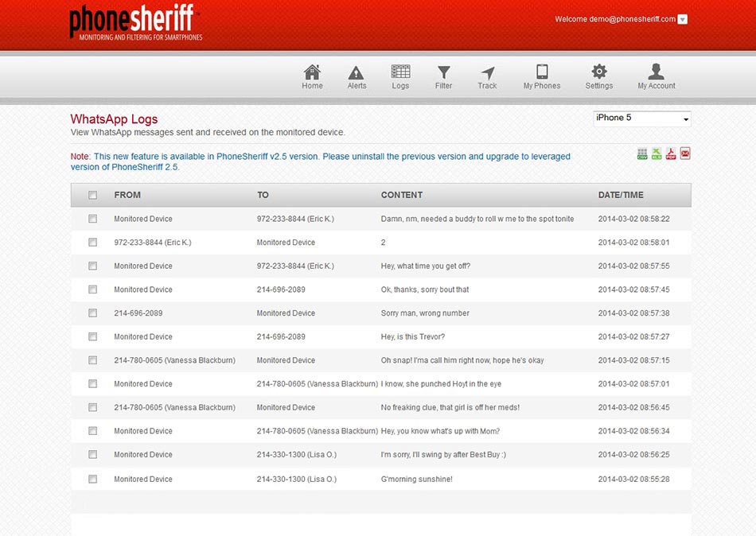Export logs to XLS spreadsheet
This screenshot has width=756, height=536.
[656, 153]
